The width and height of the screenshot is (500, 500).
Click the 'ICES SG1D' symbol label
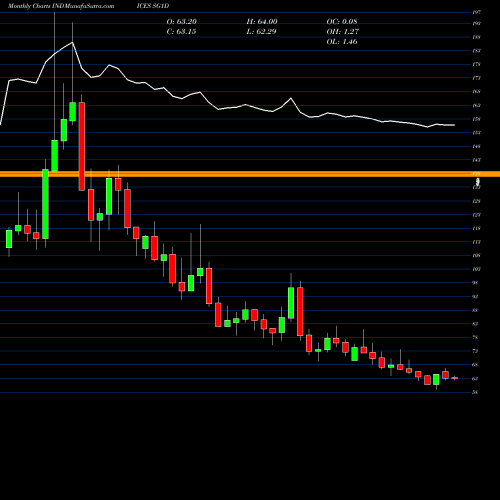pyautogui.click(x=153, y=6)
